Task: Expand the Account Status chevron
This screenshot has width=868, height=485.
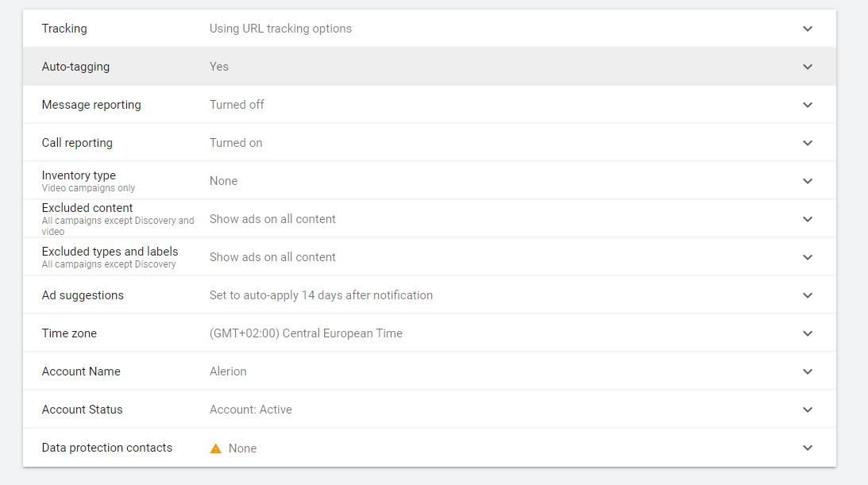Action: [x=808, y=410]
